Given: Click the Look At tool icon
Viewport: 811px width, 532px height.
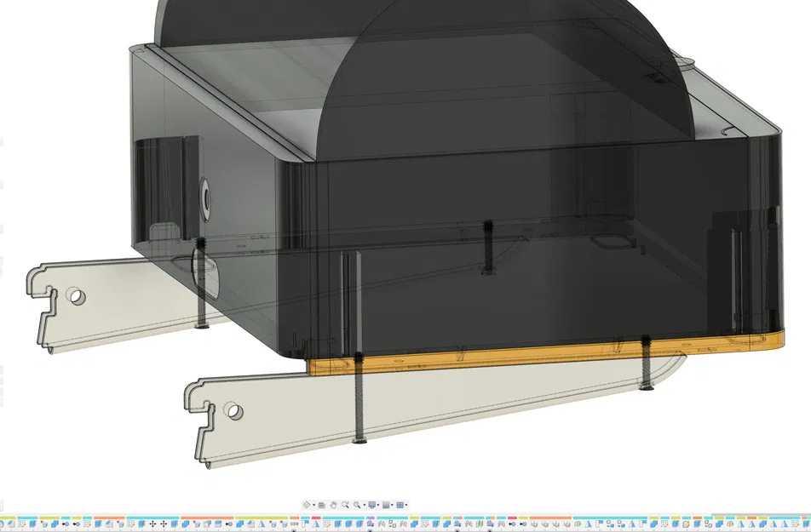Looking at the screenshot, I should (322, 505).
